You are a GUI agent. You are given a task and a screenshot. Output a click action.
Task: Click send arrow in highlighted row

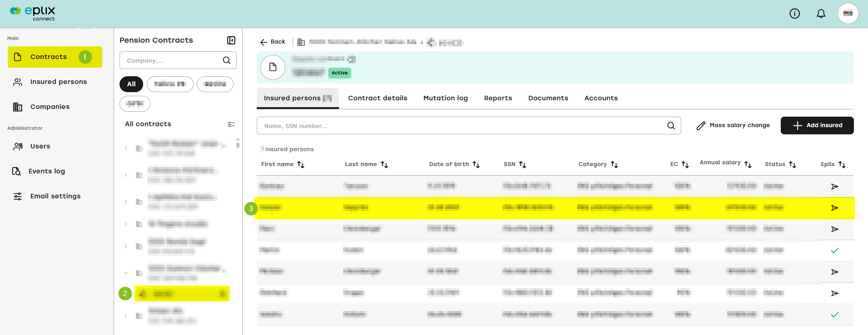pyautogui.click(x=834, y=208)
